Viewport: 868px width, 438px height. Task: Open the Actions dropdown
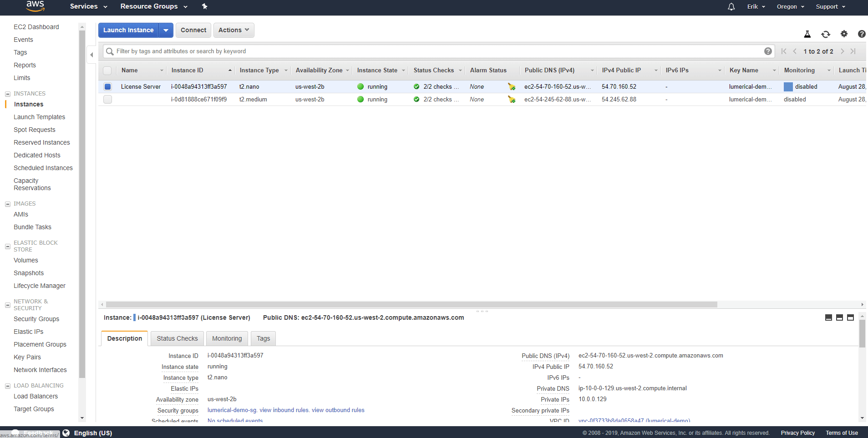click(233, 30)
